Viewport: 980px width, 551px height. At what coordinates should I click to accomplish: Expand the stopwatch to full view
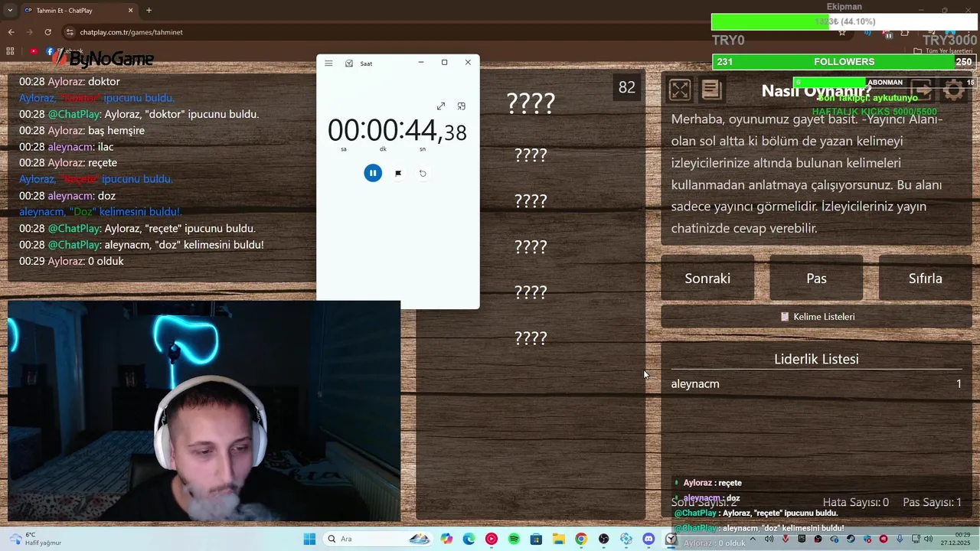pyautogui.click(x=441, y=106)
